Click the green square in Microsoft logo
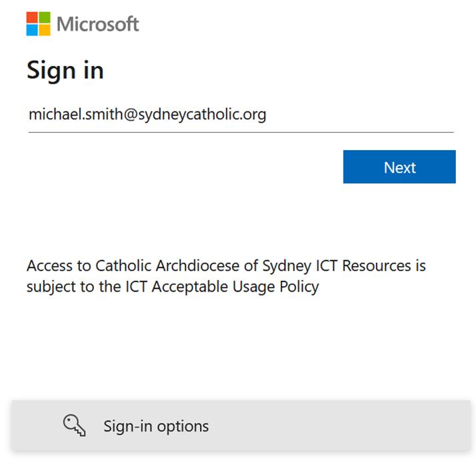The height and width of the screenshot is (467, 476). point(45,18)
